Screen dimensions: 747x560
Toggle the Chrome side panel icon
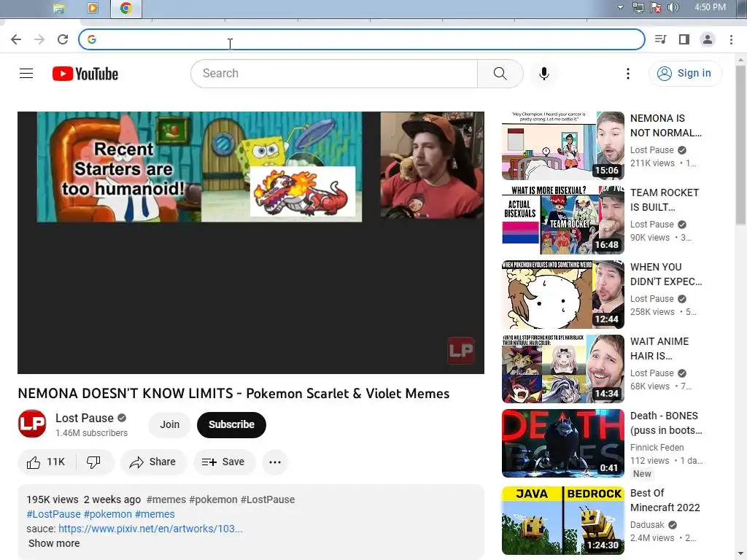point(684,39)
